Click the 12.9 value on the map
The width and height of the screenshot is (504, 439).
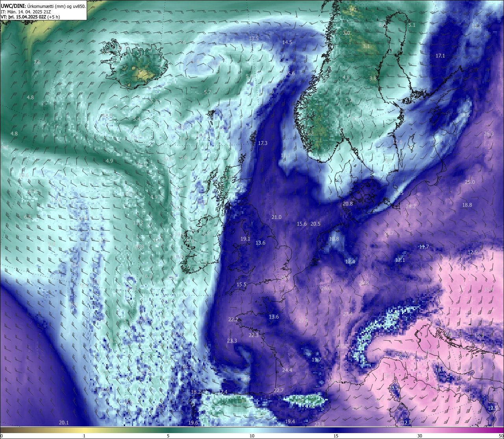click(472, 252)
